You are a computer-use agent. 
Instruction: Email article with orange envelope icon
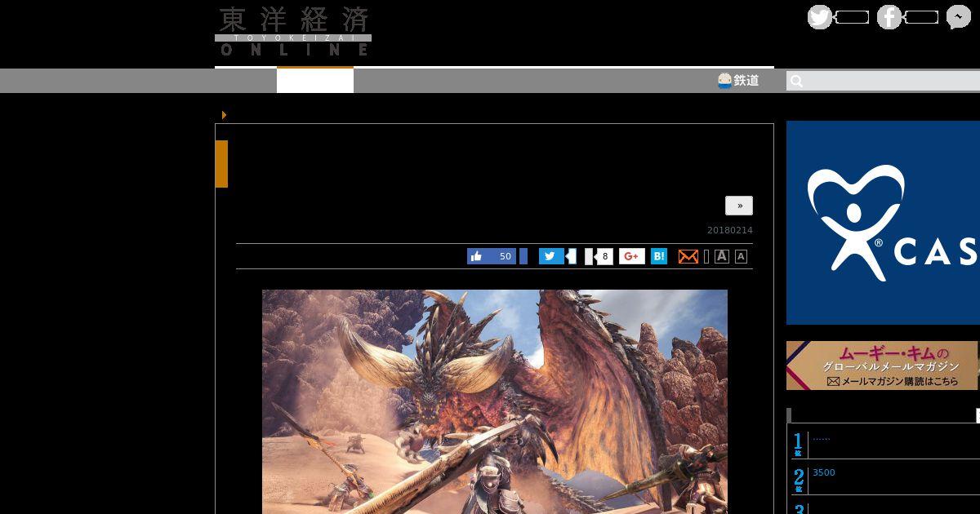pyautogui.click(x=688, y=256)
